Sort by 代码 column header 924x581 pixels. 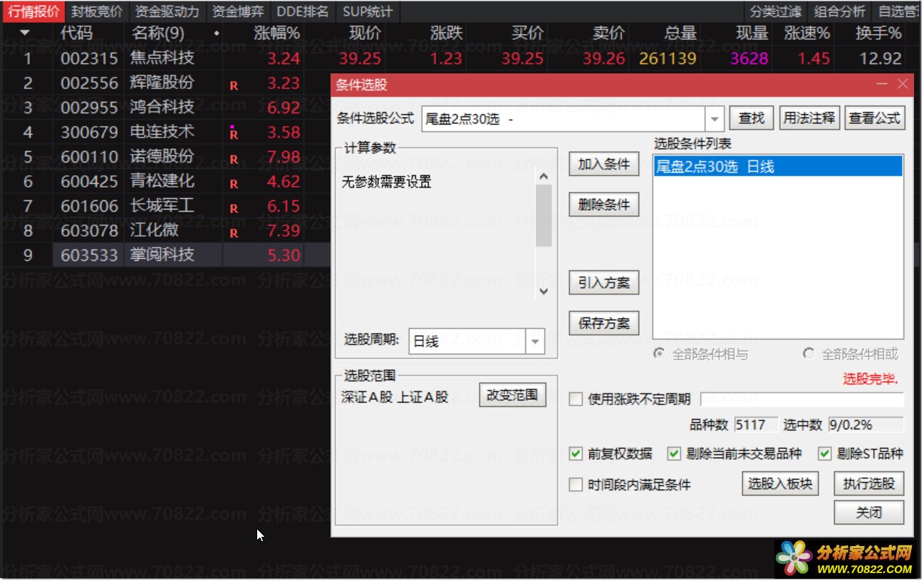pos(76,33)
